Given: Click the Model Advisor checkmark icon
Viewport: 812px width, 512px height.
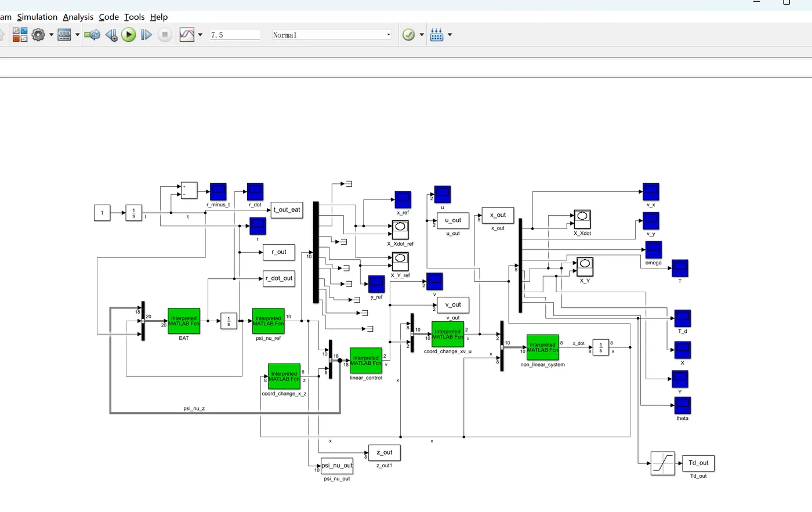Looking at the screenshot, I should (x=408, y=35).
